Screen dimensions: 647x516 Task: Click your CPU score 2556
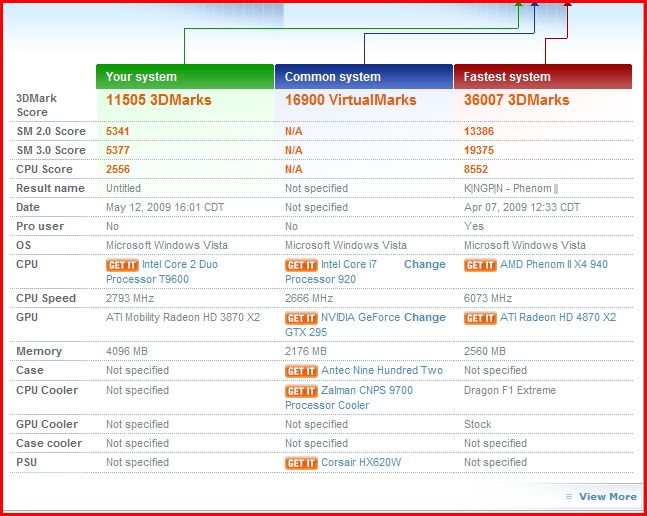118,169
